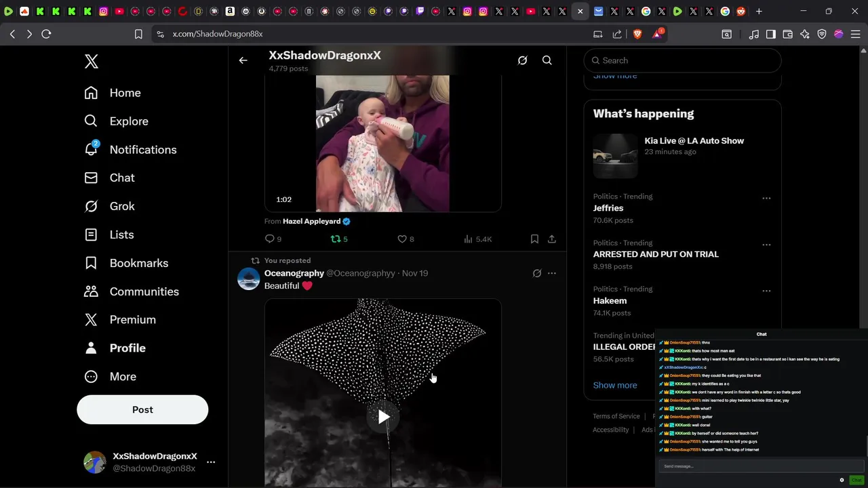
Task: Click the green Chat send button
Action: pos(856,480)
